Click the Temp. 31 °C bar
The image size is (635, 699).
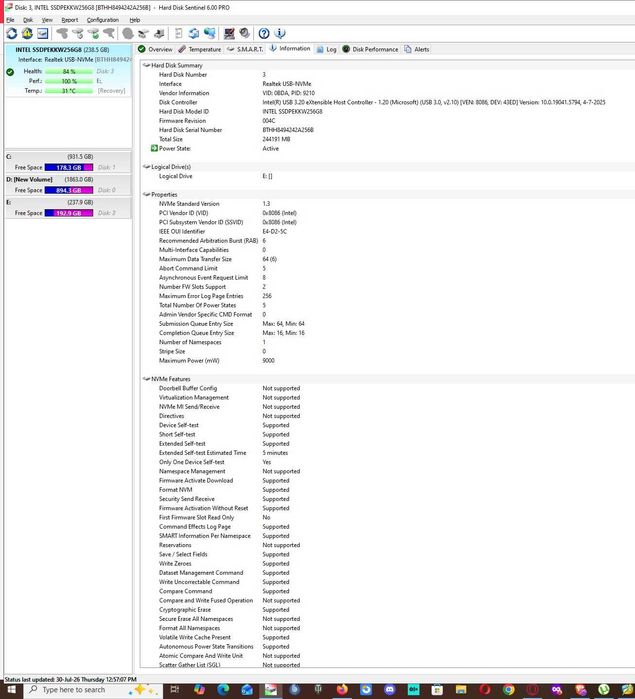[x=69, y=91]
